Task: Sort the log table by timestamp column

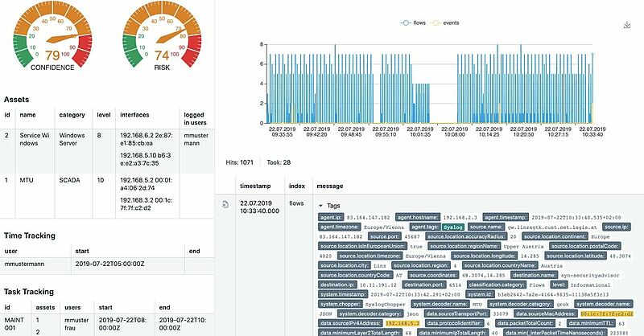Action: 255,186
